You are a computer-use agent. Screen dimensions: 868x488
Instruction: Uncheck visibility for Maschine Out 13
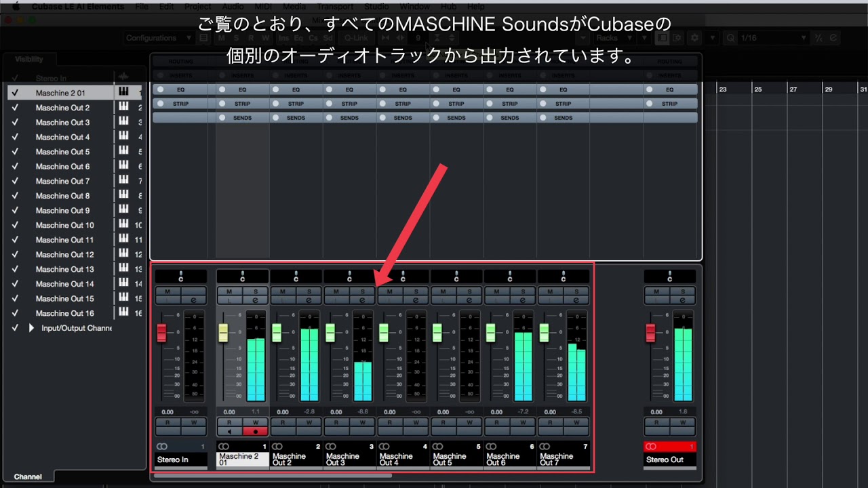[x=15, y=269]
